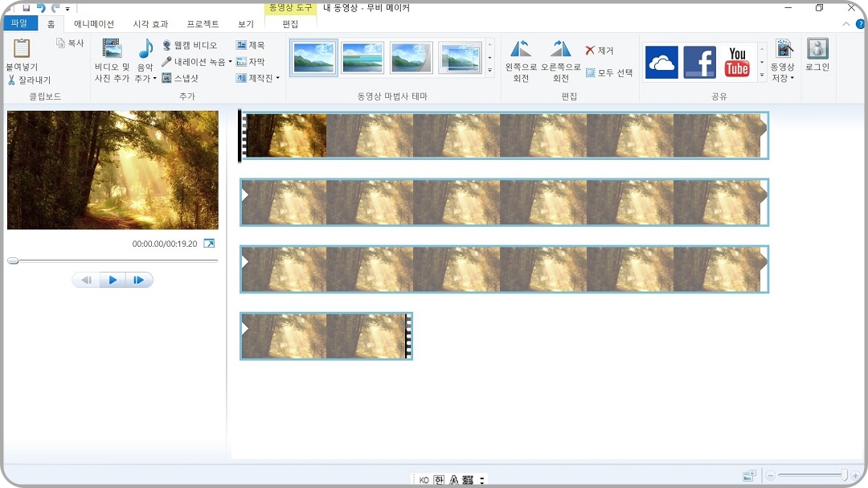View preview in full screen
868x488 pixels.
click(x=209, y=243)
